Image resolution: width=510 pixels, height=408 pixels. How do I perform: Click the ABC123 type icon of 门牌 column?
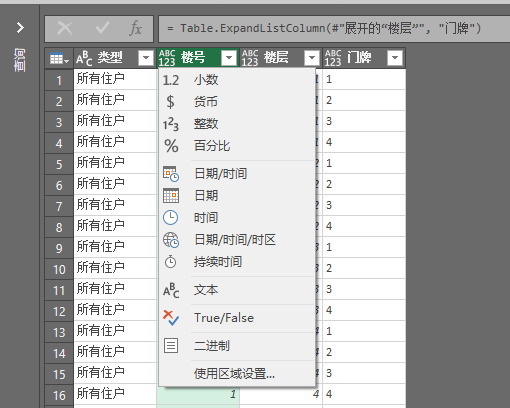[333, 58]
